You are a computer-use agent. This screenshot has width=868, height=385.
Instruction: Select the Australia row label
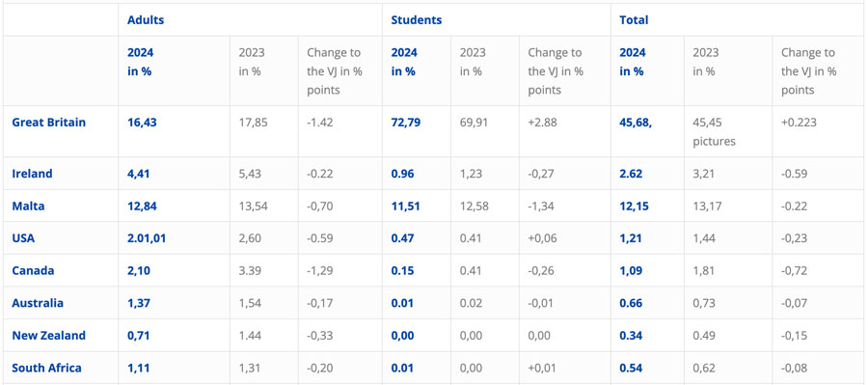pos(38,303)
